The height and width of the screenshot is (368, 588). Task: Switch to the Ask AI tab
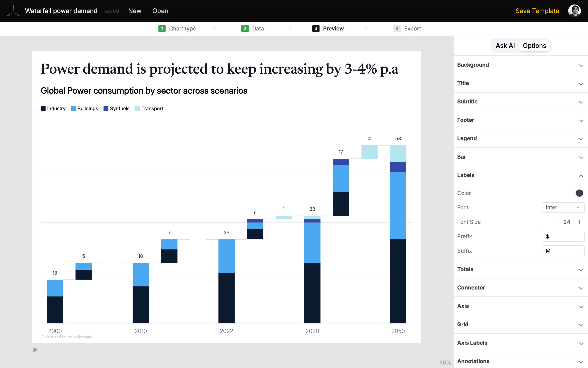point(505,46)
